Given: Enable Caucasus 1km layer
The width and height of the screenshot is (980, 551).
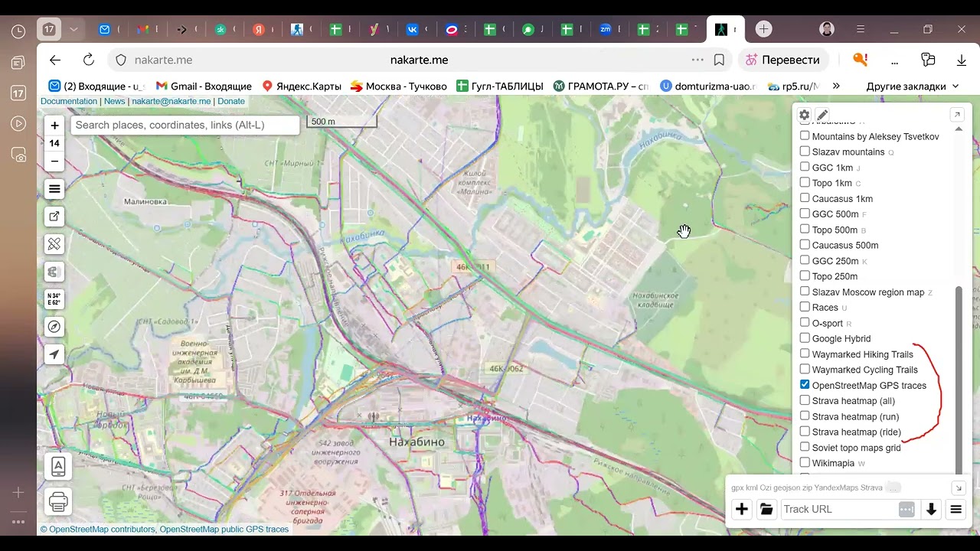Looking at the screenshot, I should [x=805, y=198].
